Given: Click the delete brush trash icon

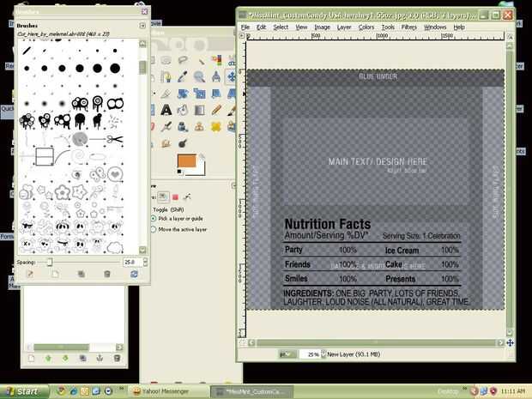Looking at the screenshot, I should click(x=107, y=274).
